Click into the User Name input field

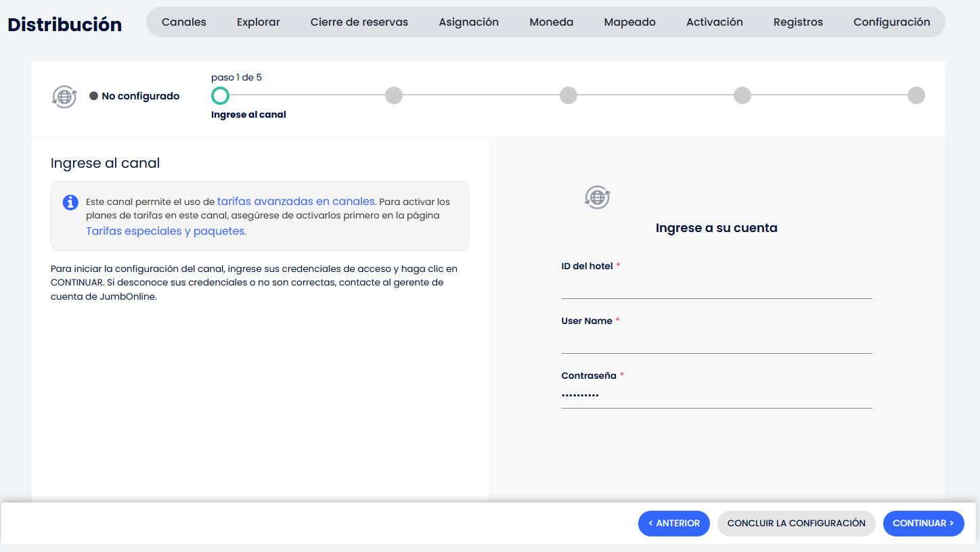716,342
